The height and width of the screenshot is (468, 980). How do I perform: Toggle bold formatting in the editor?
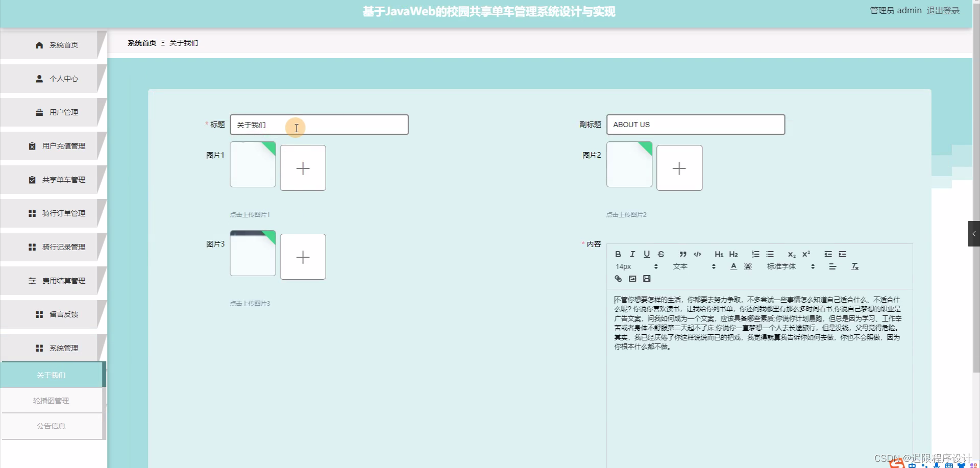[618, 254]
